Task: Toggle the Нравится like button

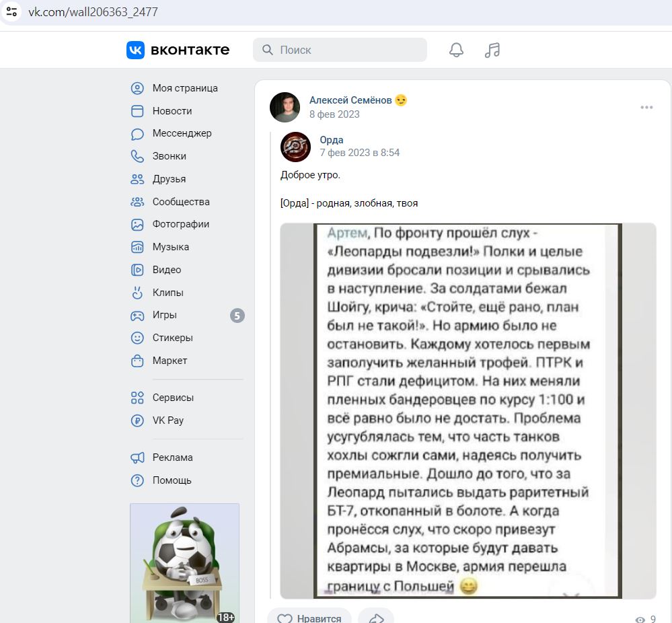Action: point(309,618)
